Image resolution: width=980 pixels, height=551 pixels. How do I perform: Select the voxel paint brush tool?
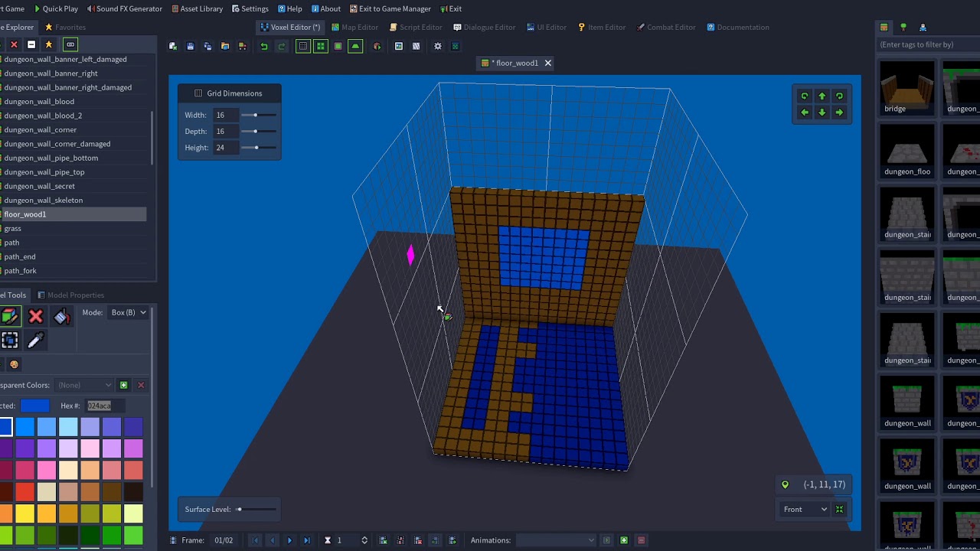[9, 316]
